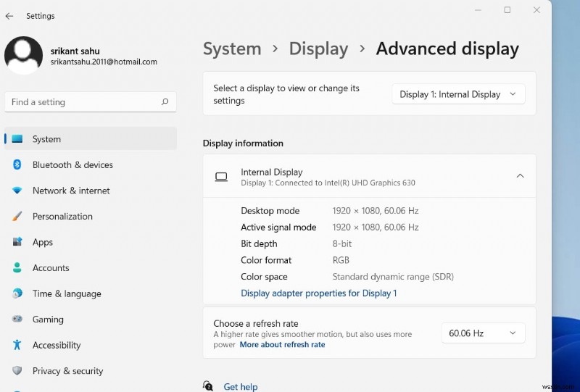Collapse the Internal Display information section
580x392 pixels.
click(520, 176)
